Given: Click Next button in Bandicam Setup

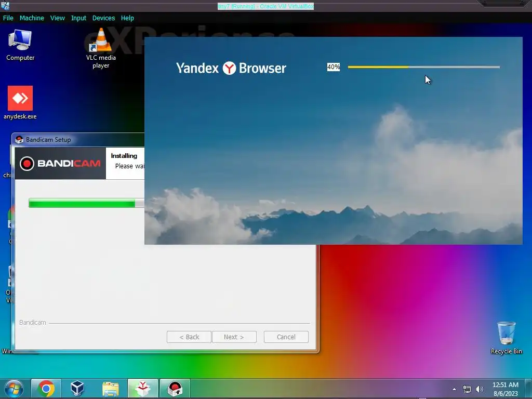Looking at the screenshot, I should coord(234,337).
